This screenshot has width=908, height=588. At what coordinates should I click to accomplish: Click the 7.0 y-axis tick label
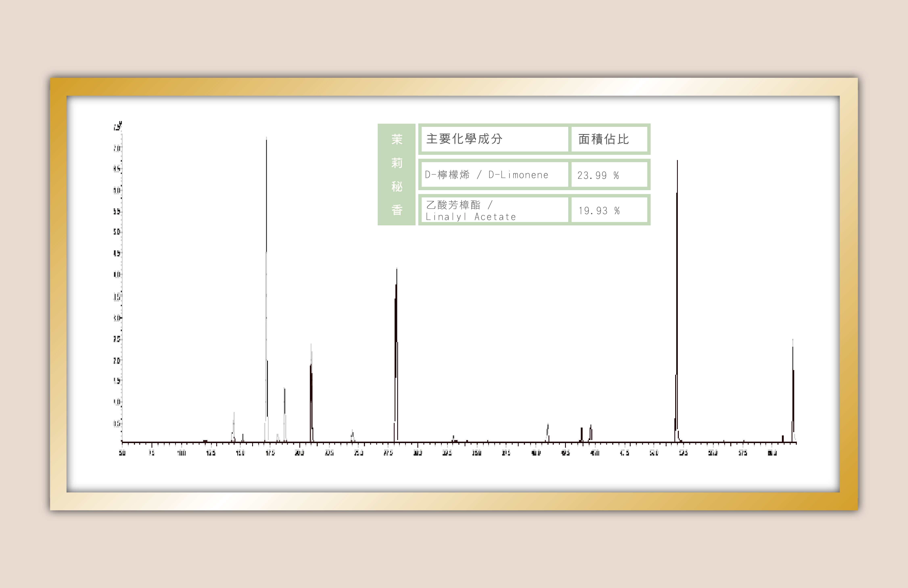pos(117,148)
